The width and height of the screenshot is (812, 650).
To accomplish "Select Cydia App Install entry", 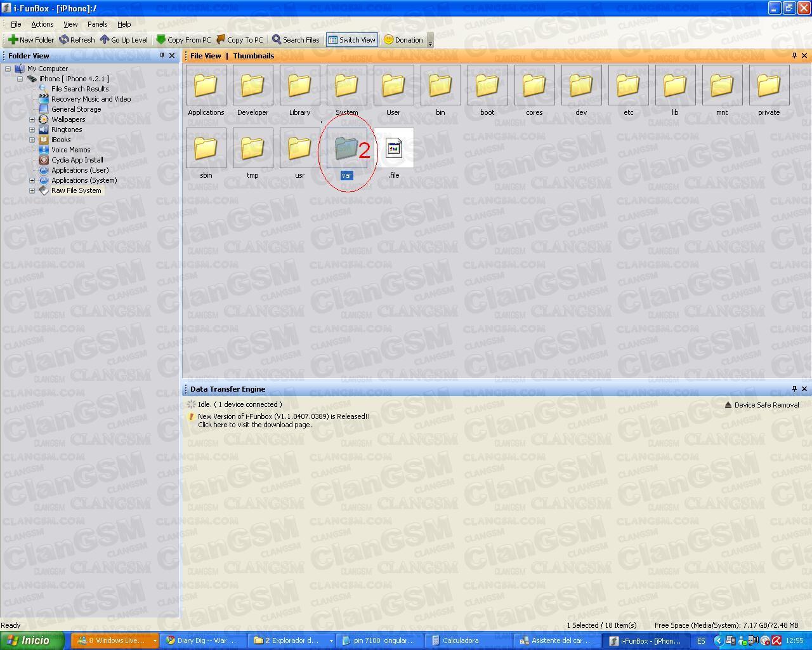I will tap(77, 160).
